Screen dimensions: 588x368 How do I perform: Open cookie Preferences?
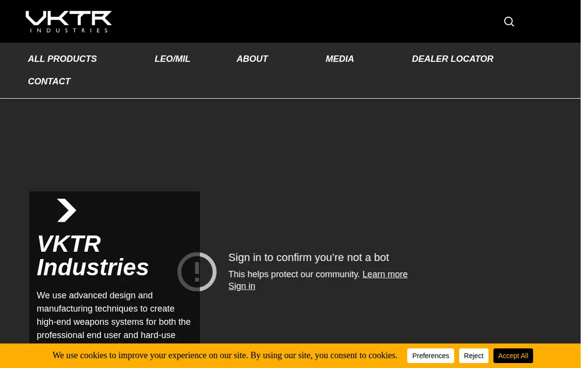431,356
